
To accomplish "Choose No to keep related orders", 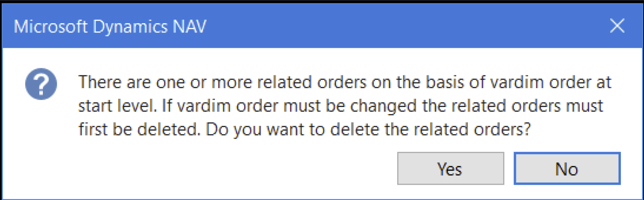I will [x=567, y=168].
